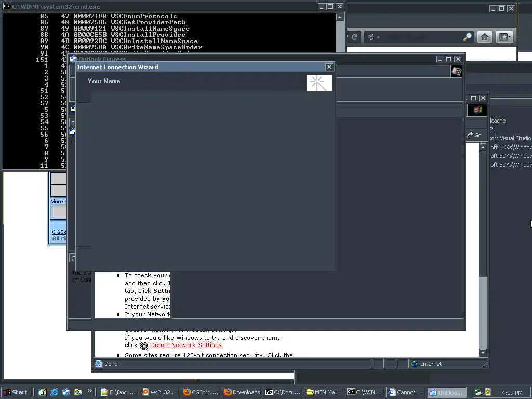This screenshot has height=399, width=532.
Task: Click the 'oft Visual Studio' entry in right-side window
Action: coord(511,138)
